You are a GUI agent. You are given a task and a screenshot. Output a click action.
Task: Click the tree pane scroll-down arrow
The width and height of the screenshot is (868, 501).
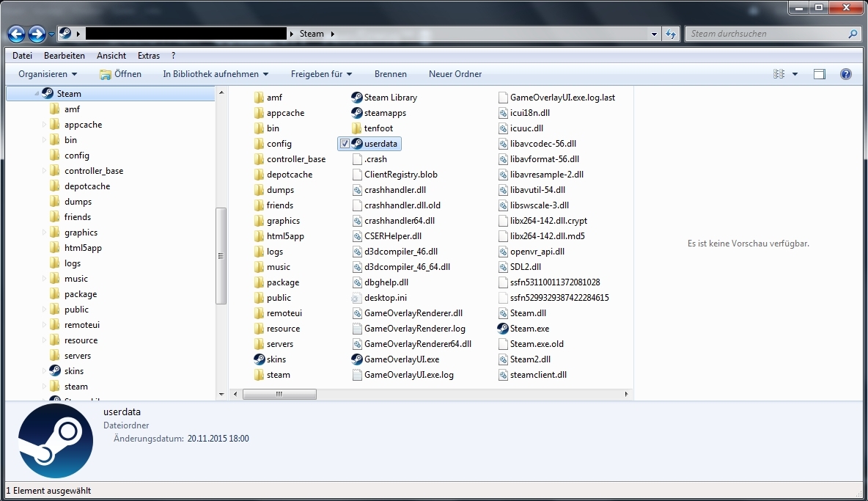click(x=221, y=395)
